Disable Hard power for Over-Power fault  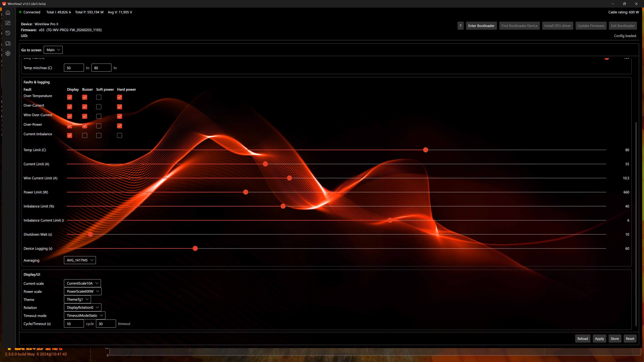pos(120,126)
